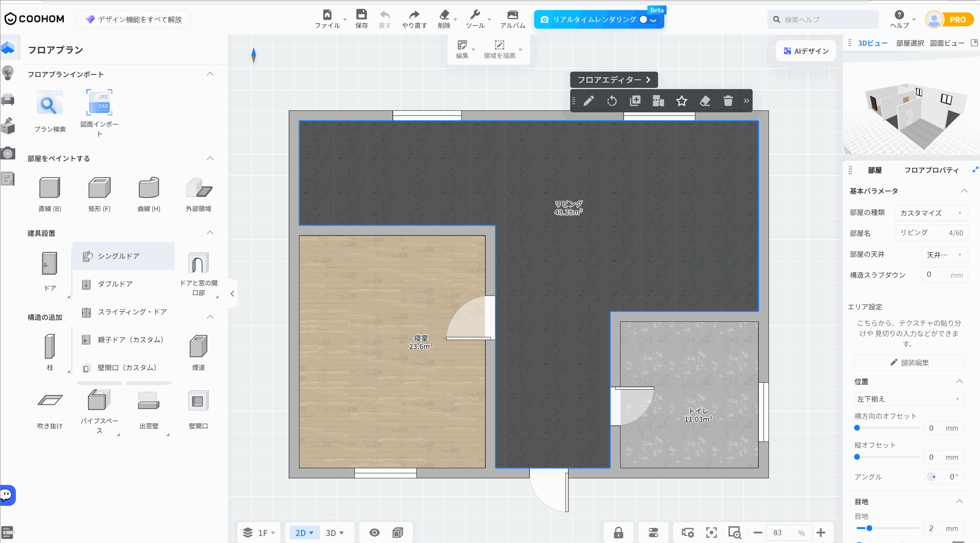Screen dimensions: 980x543
Task: Click the duplicate icon in floating toolbar
Action: (x=635, y=101)
